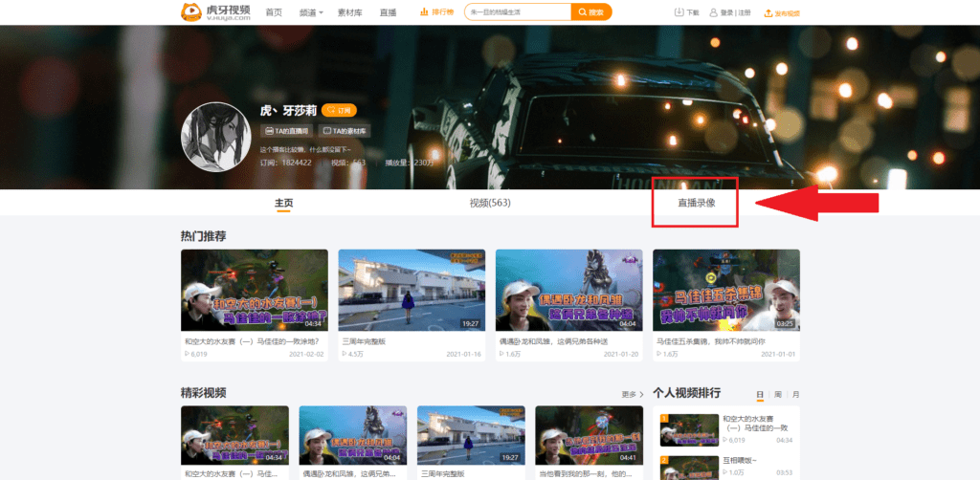This screenshot has width=980, height=480.
Task: Open 精彩视频 thumbnail with duration 19:27
Action: (471, 435)
